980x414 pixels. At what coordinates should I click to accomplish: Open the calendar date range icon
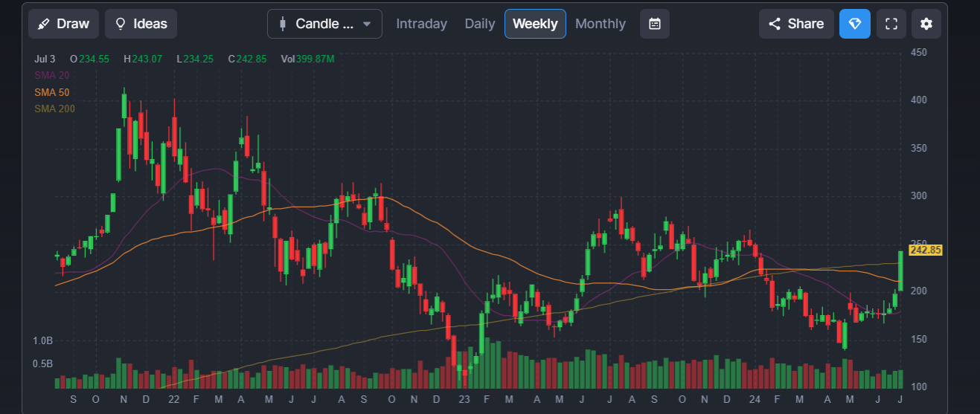point(655,24)
